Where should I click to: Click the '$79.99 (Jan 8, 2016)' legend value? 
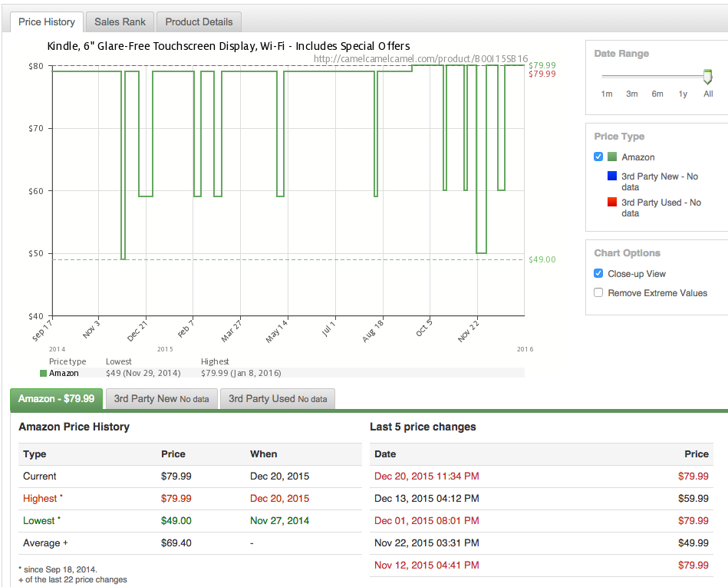[241, 373]
